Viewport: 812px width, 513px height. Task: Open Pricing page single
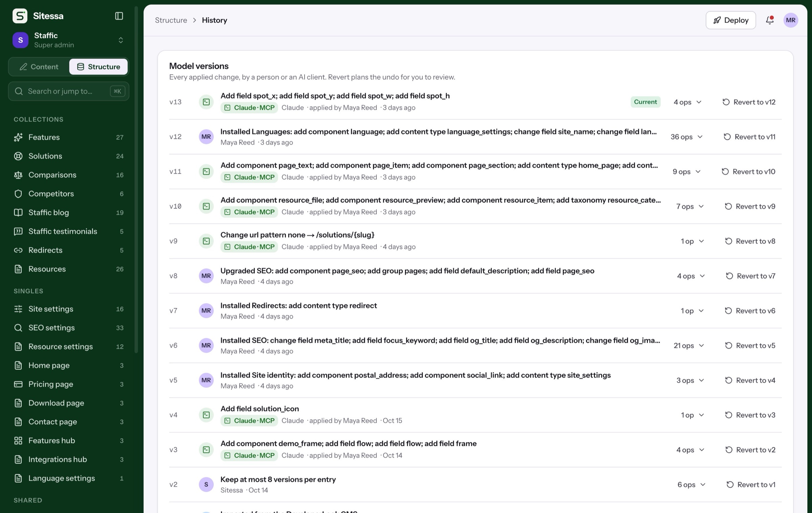click(68, 384)
